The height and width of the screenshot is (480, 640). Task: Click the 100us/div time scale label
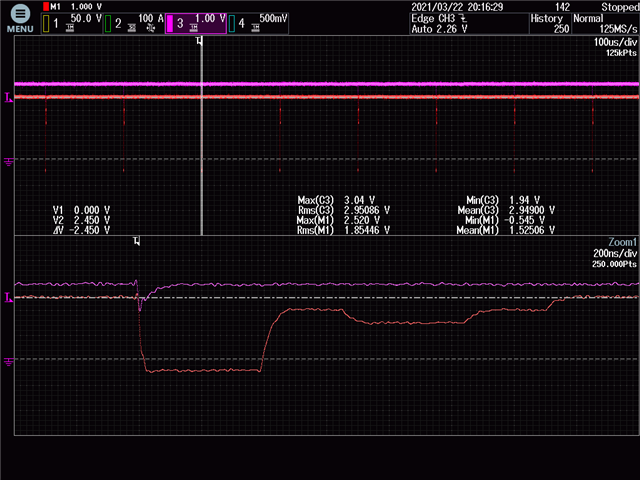pyautogui.click(x=615, y=42)
